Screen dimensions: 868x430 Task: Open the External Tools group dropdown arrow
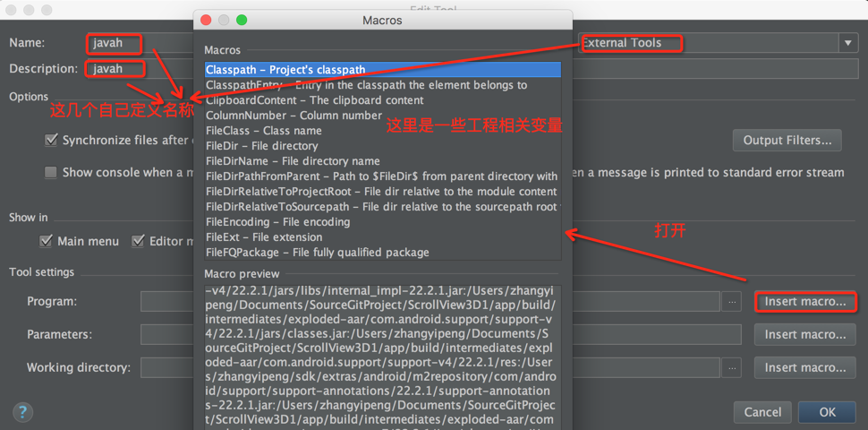[847, 43]
